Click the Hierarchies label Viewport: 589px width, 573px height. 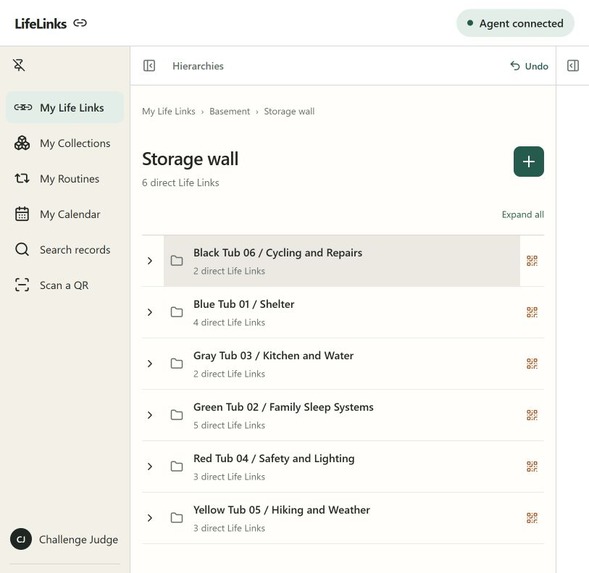click(x=198, y=66)
